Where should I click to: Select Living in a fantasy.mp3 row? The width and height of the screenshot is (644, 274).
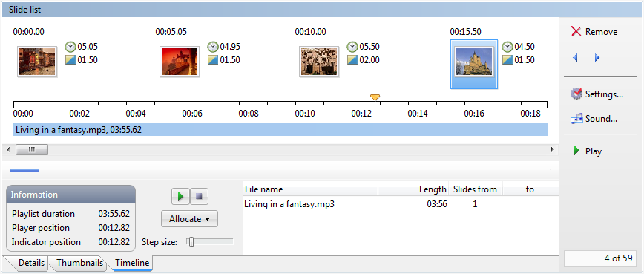(x=401, y=204)
